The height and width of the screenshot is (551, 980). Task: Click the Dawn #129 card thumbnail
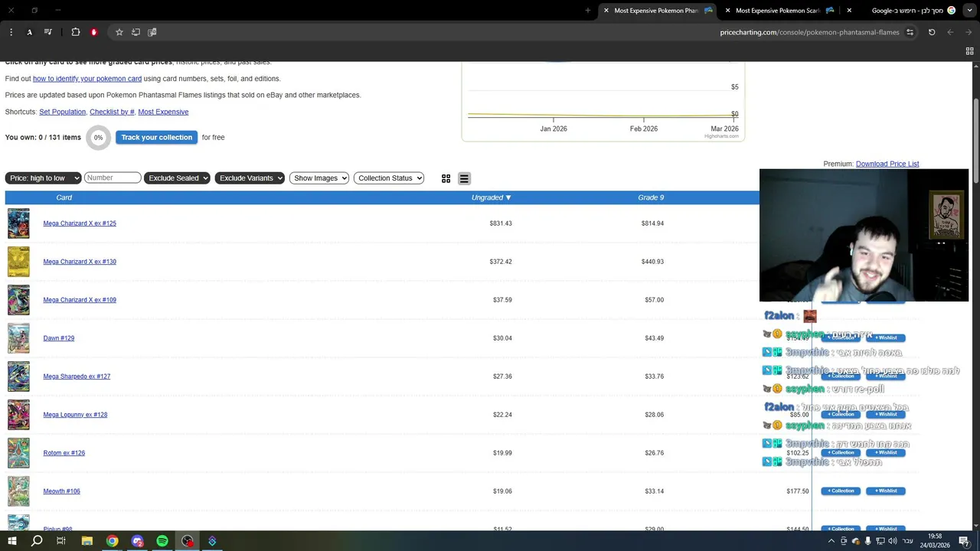18,338
